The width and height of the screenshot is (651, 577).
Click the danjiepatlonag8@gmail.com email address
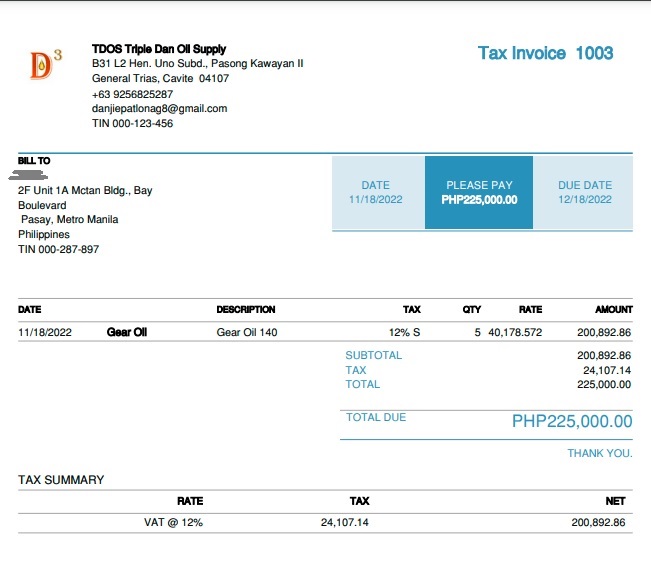(x=159, y=108)
